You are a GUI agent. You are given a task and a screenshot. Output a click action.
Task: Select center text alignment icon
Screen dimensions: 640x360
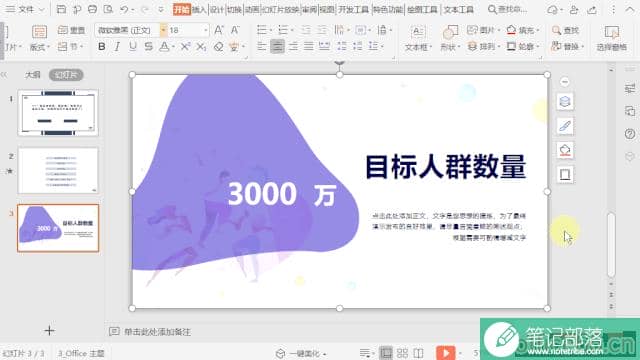(x=278, y=47)
